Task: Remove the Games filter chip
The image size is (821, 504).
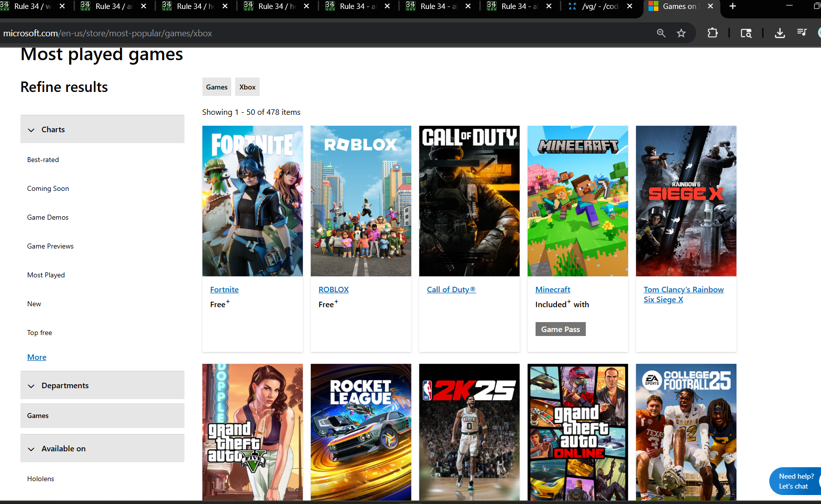Action: [x=217, y=87]
